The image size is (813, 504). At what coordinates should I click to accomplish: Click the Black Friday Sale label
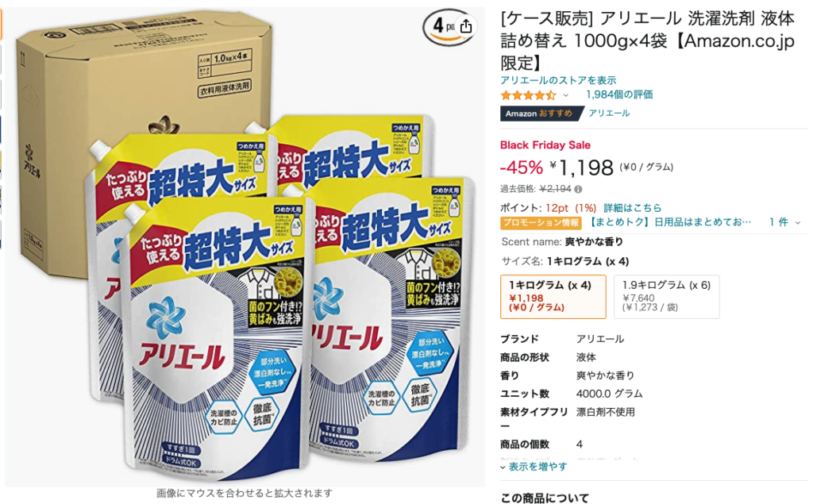click(545, 145)
